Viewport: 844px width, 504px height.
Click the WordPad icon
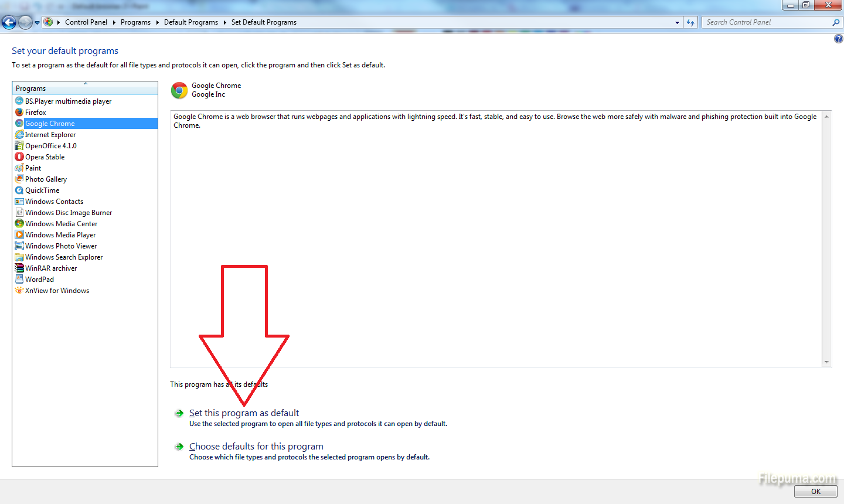click(x=19, y=280)
